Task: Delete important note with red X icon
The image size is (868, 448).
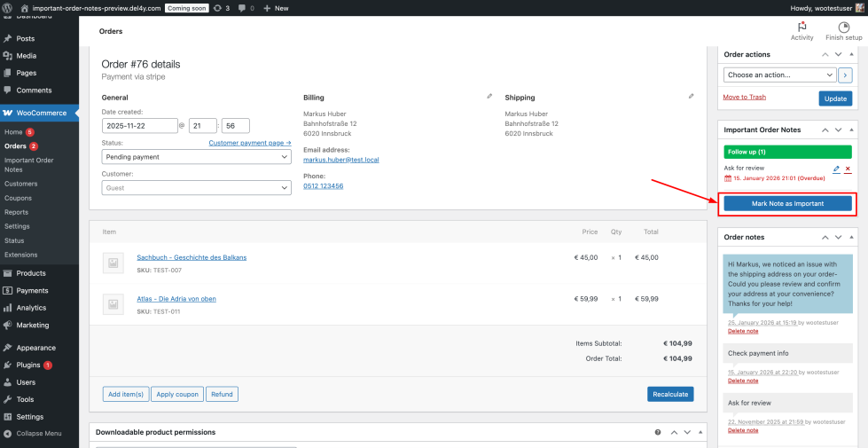Action: point(848,169)
